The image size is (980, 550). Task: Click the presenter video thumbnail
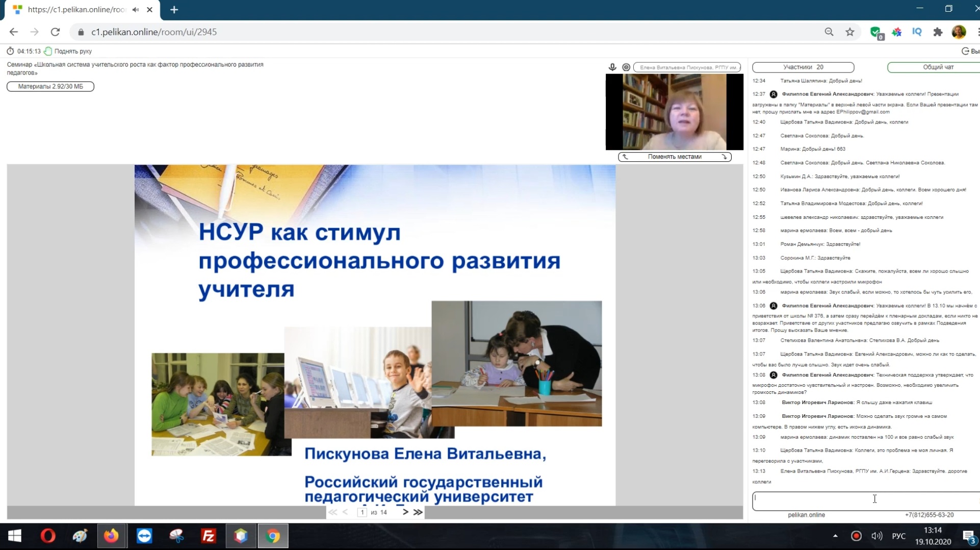674,112
